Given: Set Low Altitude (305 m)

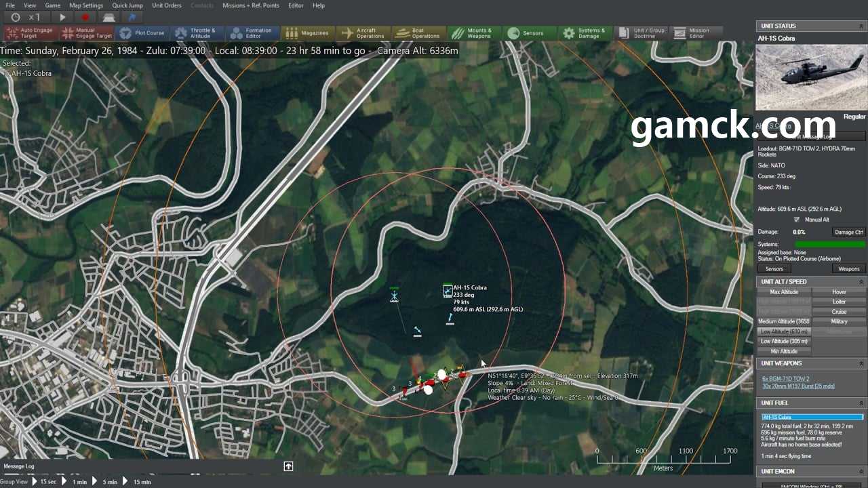Looking at the screenshot, I should [x=784, y=342].
